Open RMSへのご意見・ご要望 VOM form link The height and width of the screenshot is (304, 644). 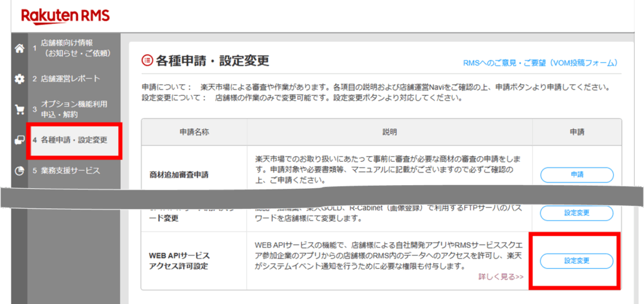click(x=540, y=64)
